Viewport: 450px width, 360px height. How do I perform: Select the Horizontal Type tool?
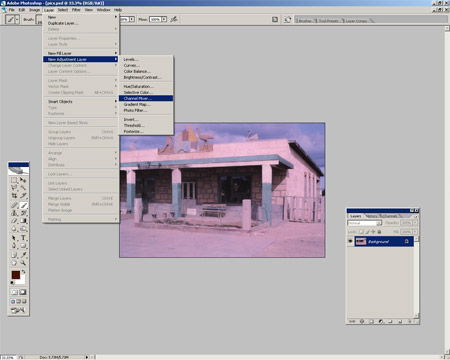pos(23,238)
